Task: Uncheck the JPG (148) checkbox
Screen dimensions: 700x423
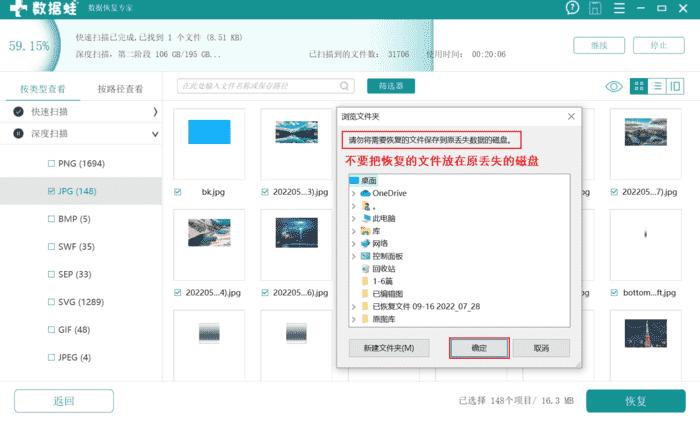Action: point(51,191)
